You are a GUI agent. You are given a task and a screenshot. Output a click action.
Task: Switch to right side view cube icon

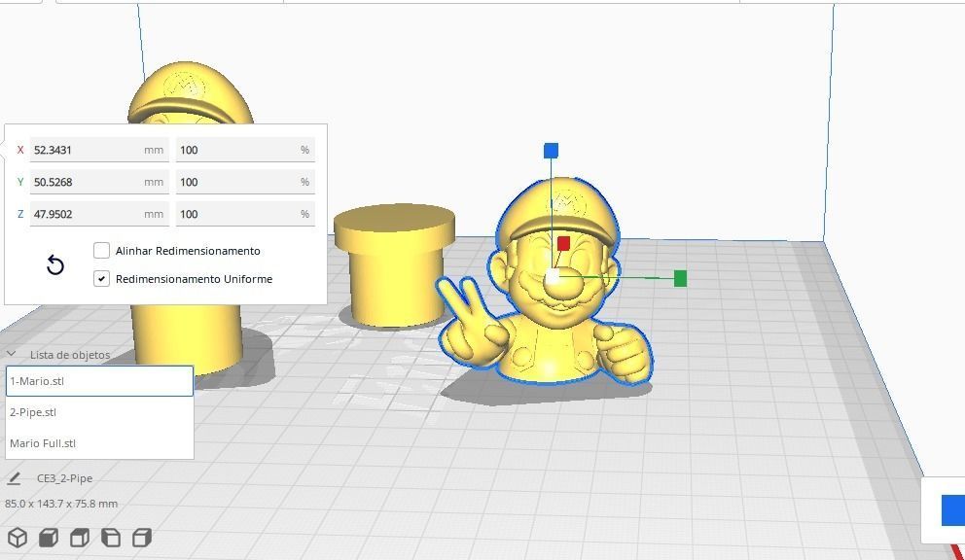pyautogui.click(x=142, y=538)
